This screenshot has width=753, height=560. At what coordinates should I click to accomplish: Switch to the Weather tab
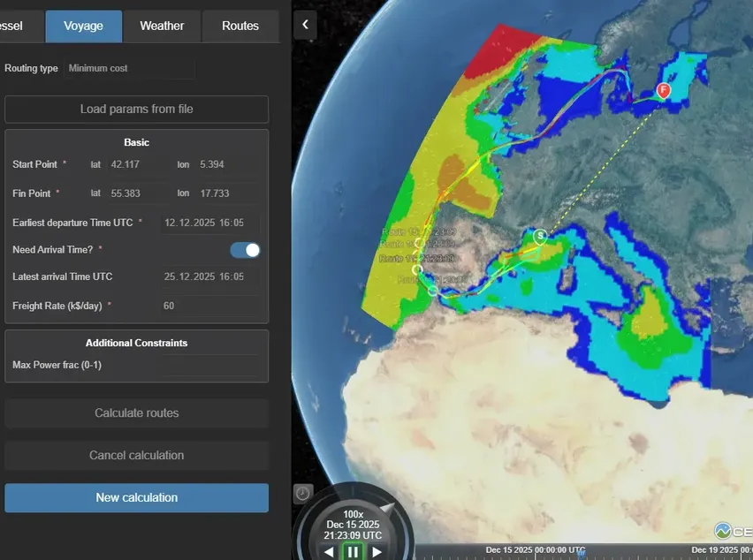click(162, 26)
